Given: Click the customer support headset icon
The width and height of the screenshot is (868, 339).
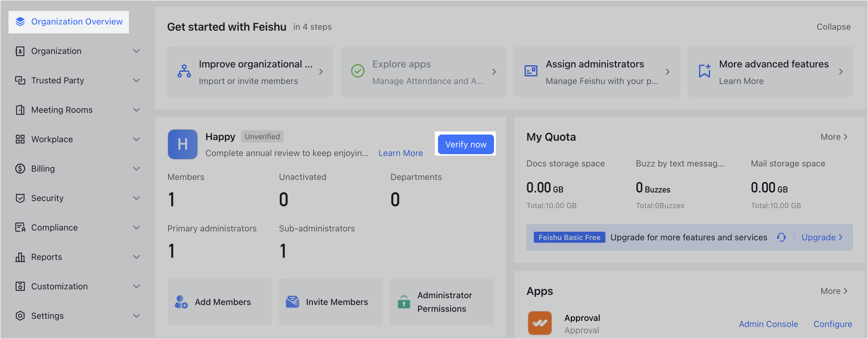Looking at the screenshot, I should point(781,237).
